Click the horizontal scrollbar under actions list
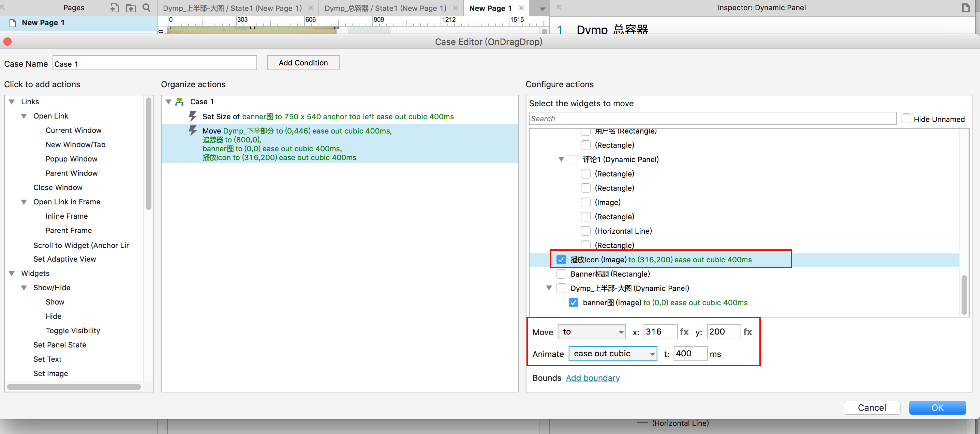 click(x=74, y=387)
